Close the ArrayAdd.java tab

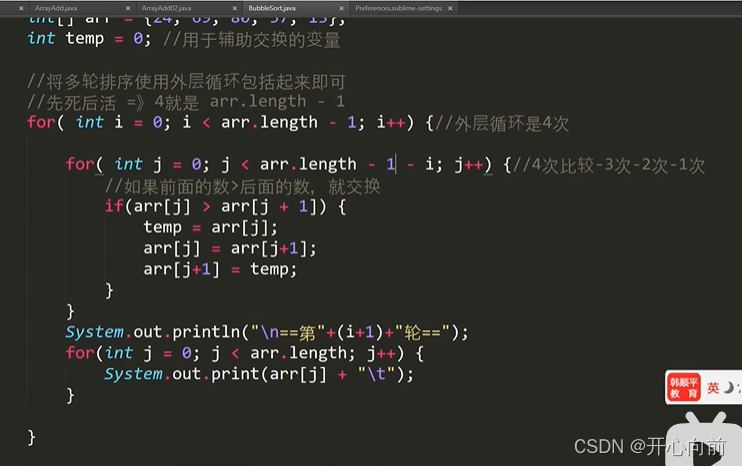[x=128, y=8]
